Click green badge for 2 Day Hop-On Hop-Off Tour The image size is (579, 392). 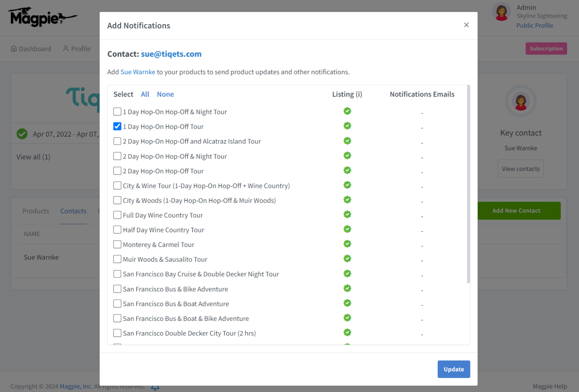(347, 171)
